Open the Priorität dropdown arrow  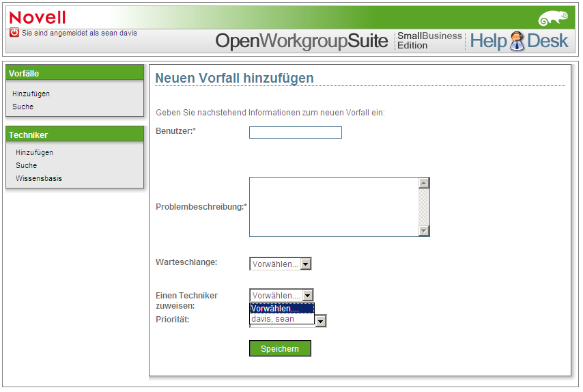click(x=321, y=320)
